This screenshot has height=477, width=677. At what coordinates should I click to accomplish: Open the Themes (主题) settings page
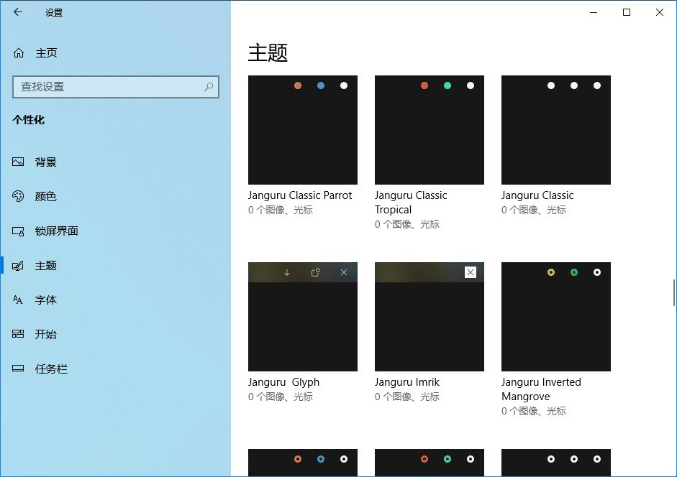46,266
